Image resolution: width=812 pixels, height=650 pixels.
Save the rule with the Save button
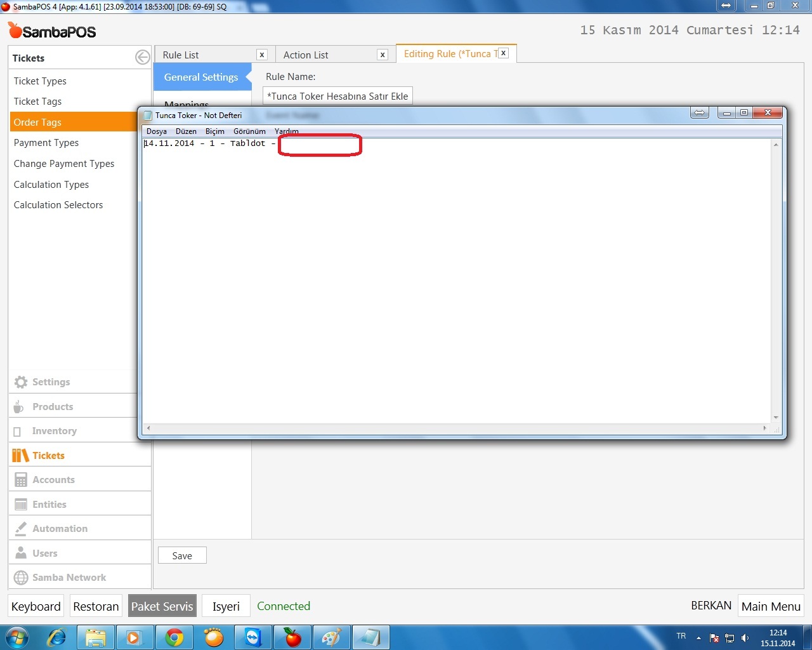coord(181,555)
